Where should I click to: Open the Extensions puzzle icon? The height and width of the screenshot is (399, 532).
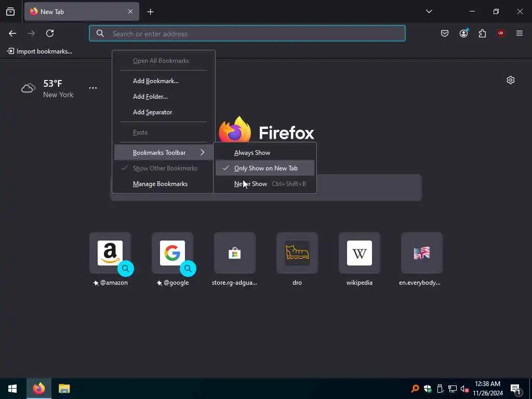coord(482,33)
